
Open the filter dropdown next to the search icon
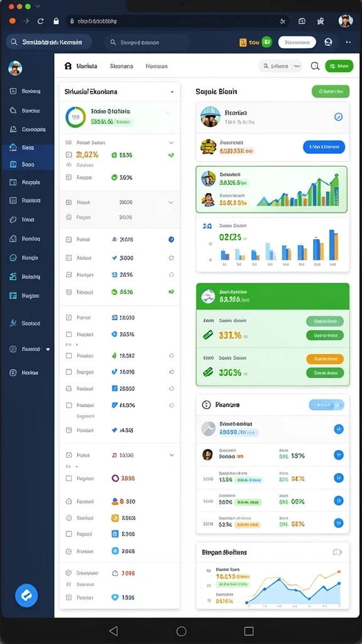(280, 65)
